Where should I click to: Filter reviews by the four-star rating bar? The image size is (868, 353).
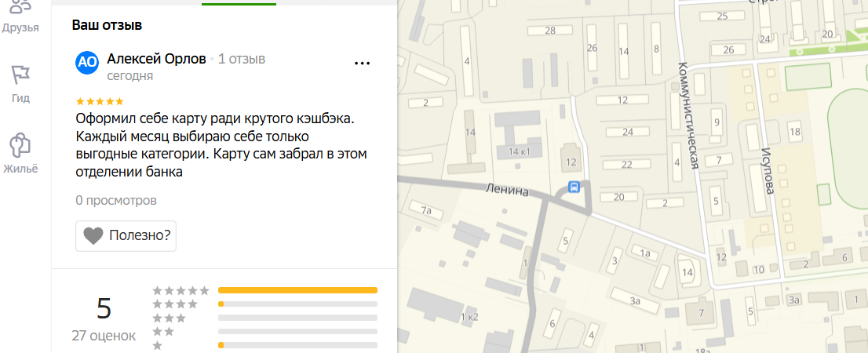[297, 304]
